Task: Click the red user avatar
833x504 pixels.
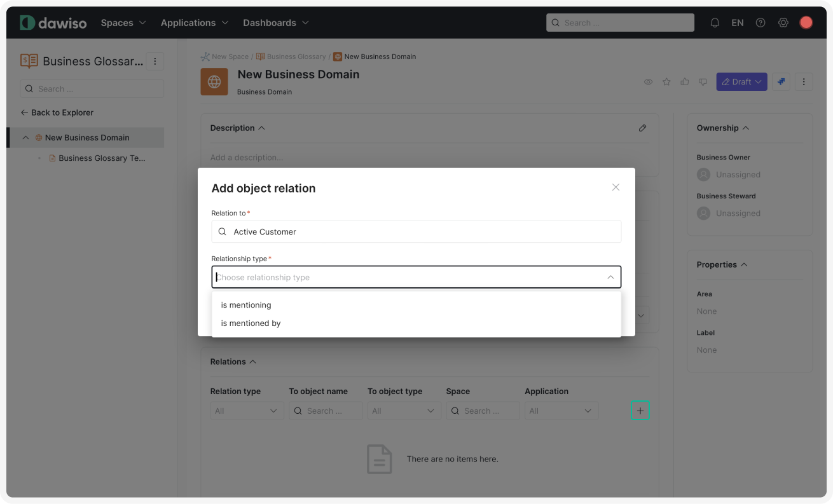Action: (806, 23)
